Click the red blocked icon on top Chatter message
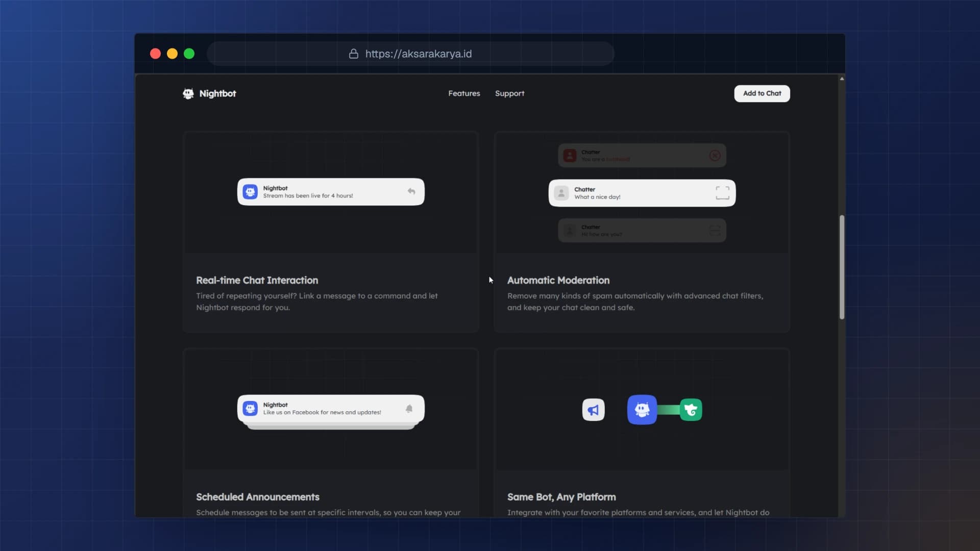 [x=715, y=156]
